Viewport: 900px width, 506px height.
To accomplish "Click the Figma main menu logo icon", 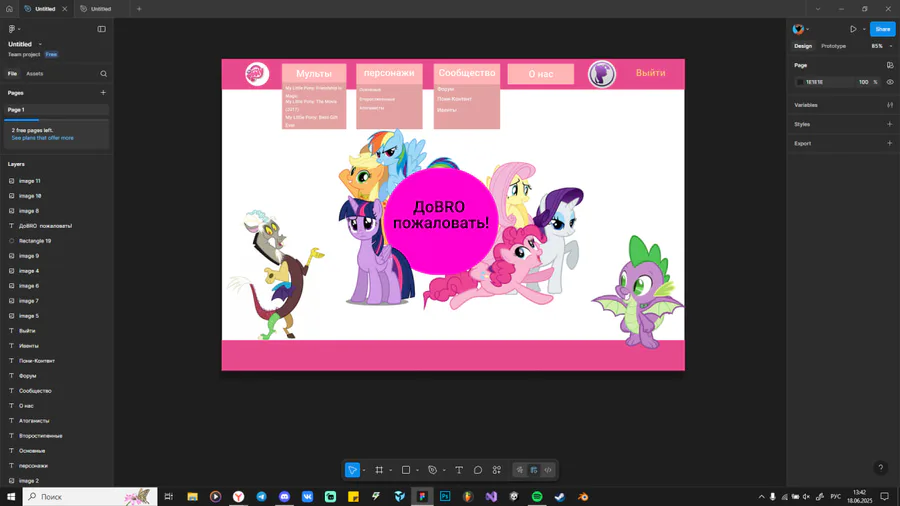I will tap(11, 29).
